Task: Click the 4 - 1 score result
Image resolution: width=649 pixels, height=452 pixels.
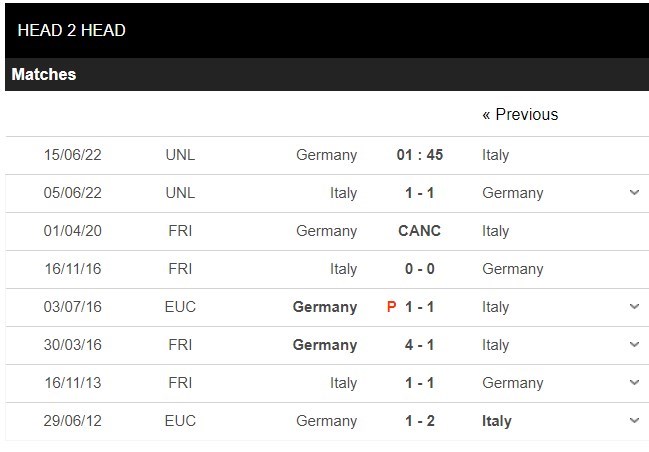Action: (x=419, y=345)
